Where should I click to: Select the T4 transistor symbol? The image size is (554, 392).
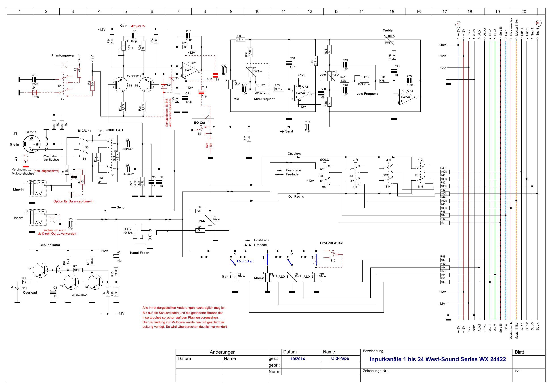(121, 85)
